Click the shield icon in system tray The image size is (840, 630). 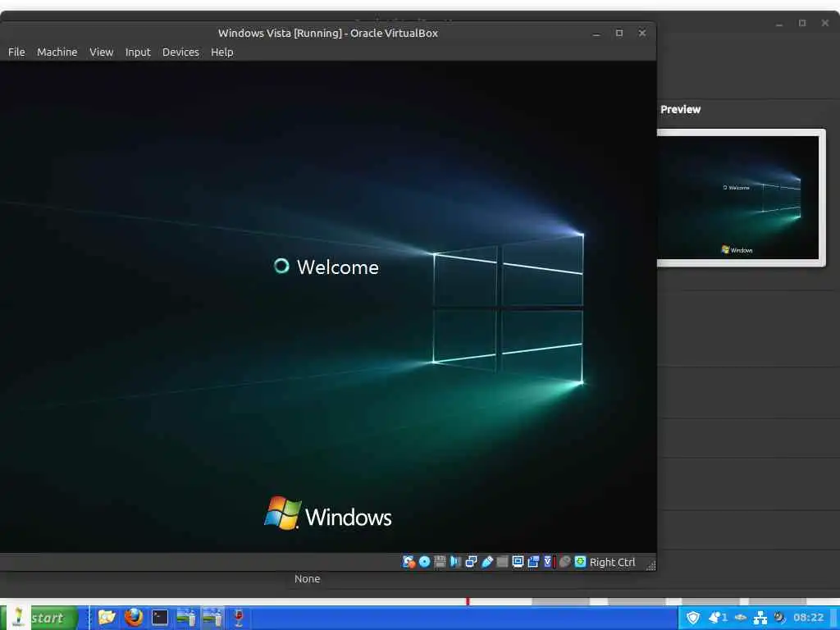pyautogui.click(x=693, y=618)
